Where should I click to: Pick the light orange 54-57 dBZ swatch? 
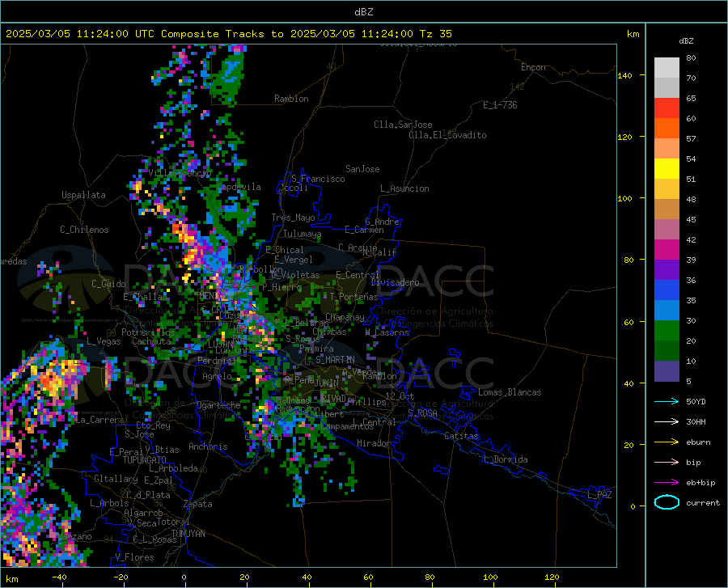[x=667, y=149]
